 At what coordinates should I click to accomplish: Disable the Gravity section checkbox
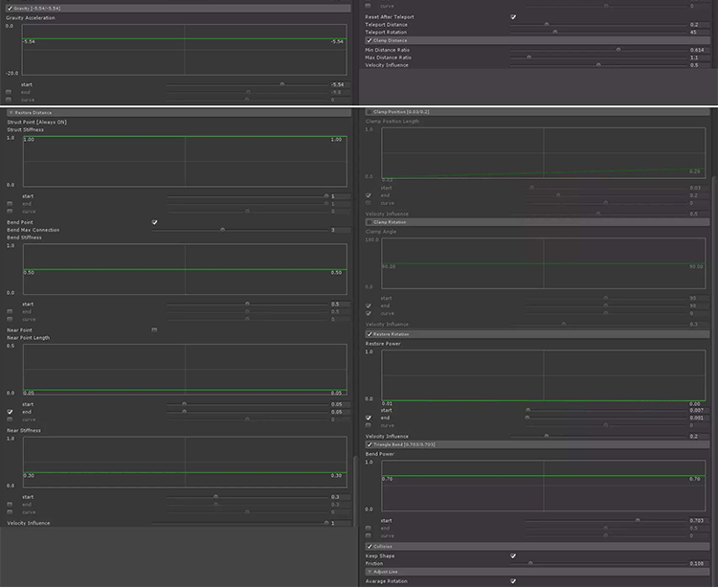click(x=9, y=7)
